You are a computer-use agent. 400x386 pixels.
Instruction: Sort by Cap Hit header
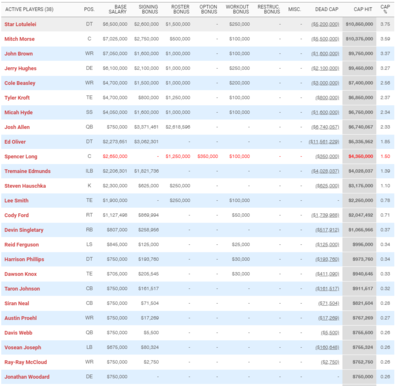[363, 9]
